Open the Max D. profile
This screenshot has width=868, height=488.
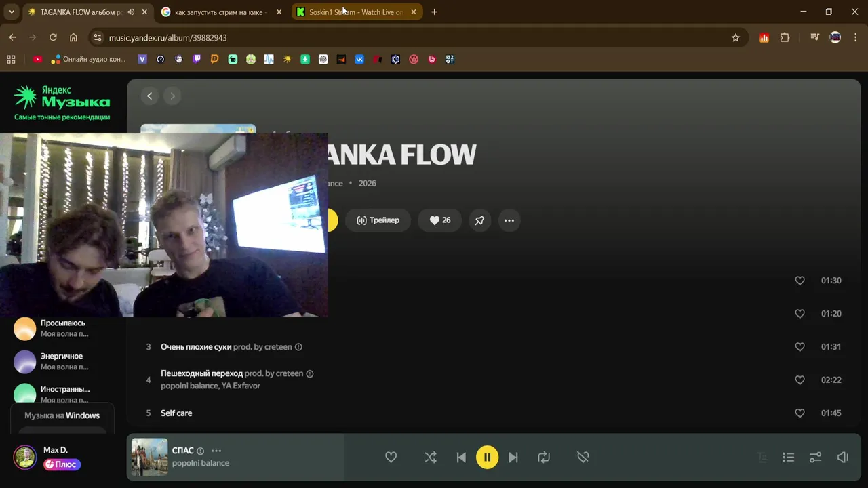point(56,450)
